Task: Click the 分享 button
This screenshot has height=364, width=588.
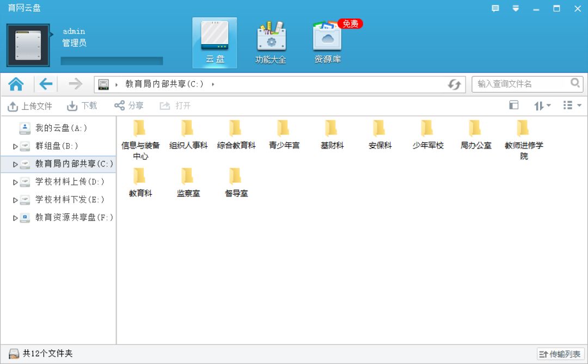Action: point(128,106)
